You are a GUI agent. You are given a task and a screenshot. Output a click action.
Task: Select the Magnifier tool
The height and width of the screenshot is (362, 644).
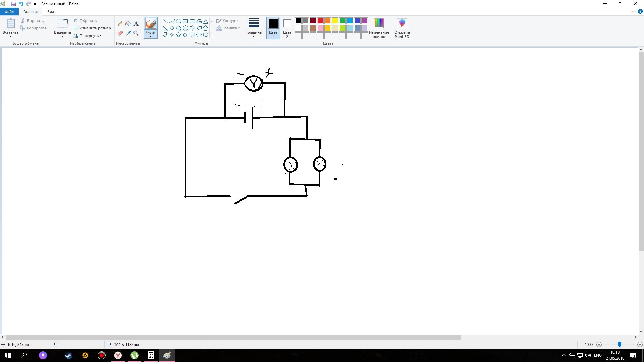click(136, 33)
